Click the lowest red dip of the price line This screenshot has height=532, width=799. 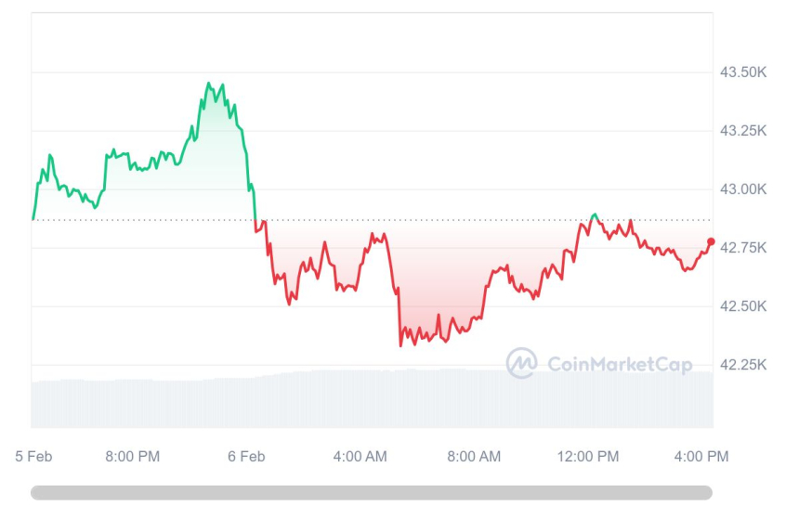[x=401, y=345]
